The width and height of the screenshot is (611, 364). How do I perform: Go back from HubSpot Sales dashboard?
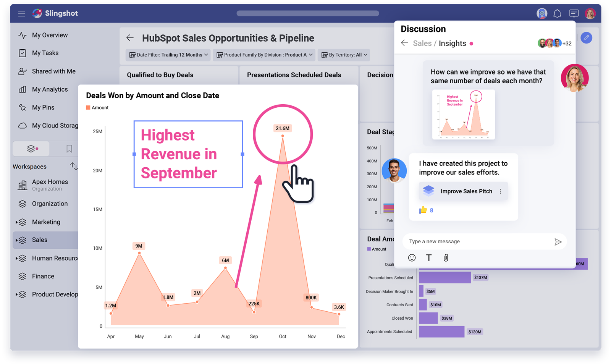point(130,38)
